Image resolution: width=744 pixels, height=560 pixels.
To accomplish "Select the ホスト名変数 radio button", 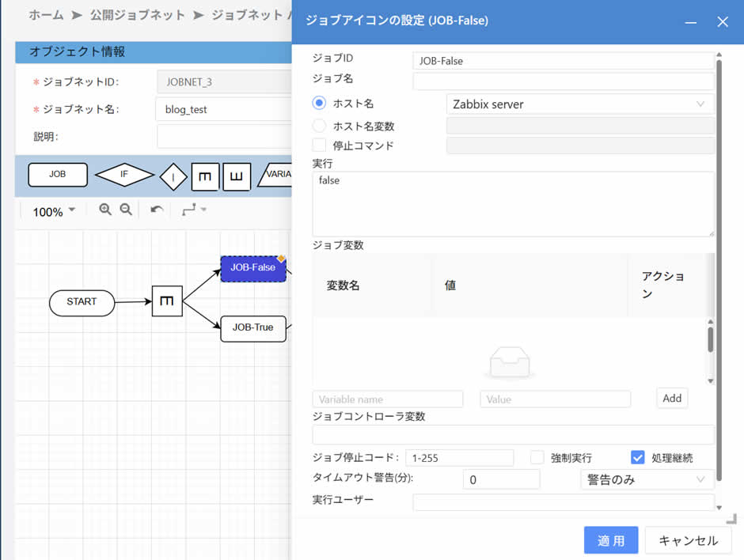I will (x=320, y=126).
